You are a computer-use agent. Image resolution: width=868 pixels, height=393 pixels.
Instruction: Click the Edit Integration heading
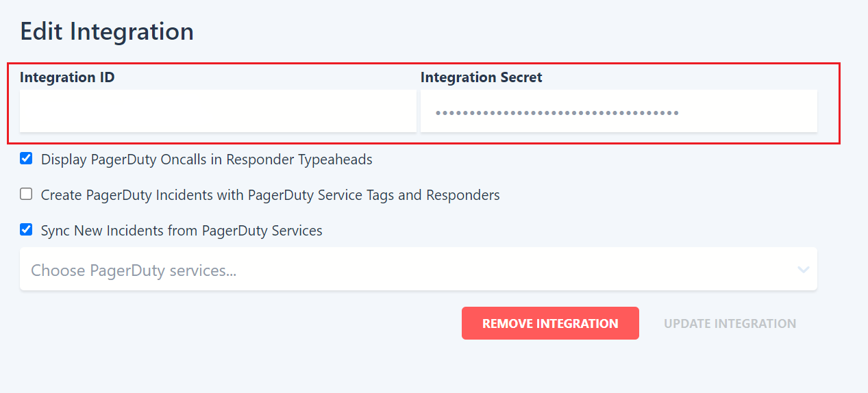click(107, 31)
